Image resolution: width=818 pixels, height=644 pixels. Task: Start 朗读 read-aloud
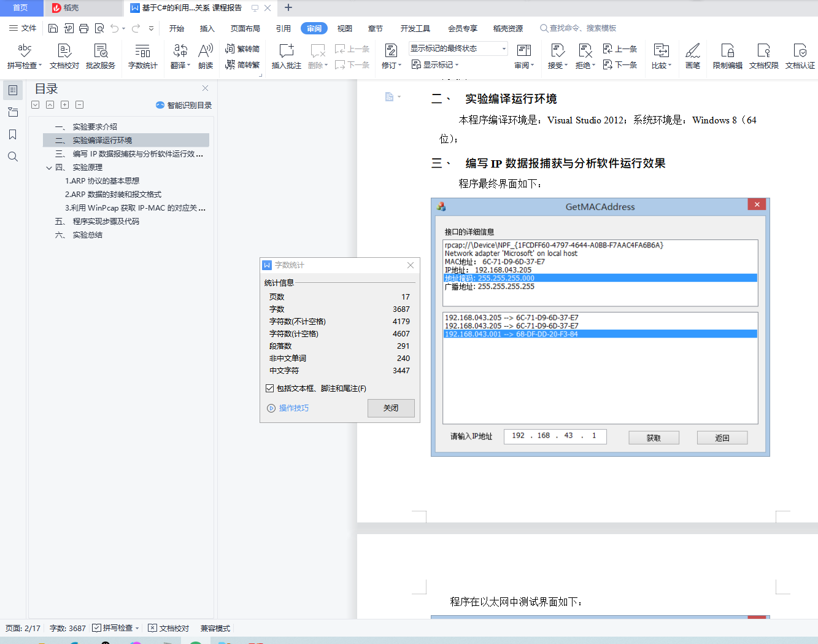(x=206, y=56)
